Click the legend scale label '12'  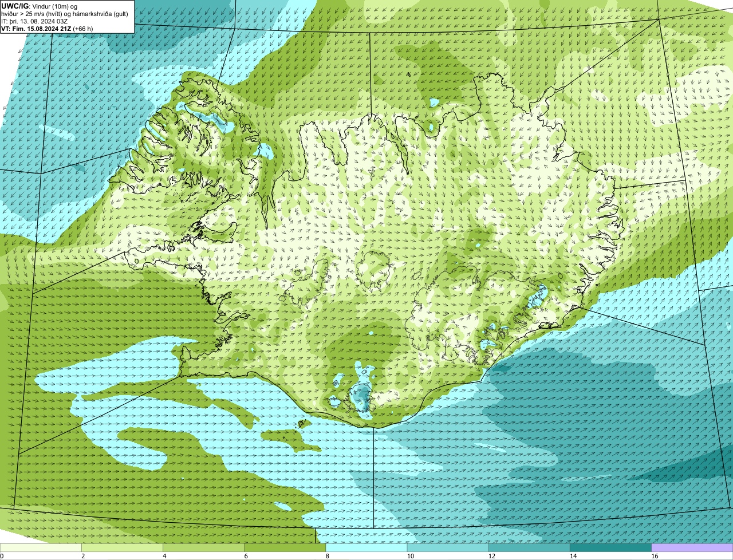pyautogui.click(x=492, y=556)
